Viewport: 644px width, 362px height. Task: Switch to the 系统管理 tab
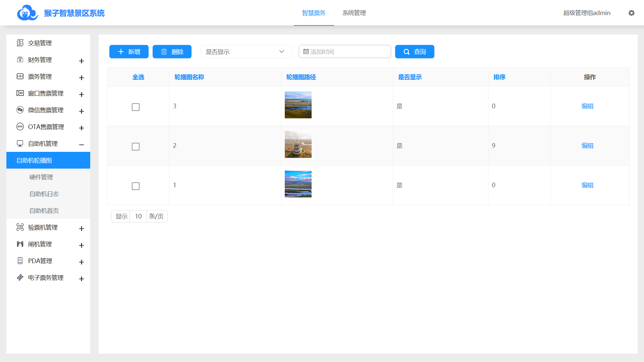(354, 13)
